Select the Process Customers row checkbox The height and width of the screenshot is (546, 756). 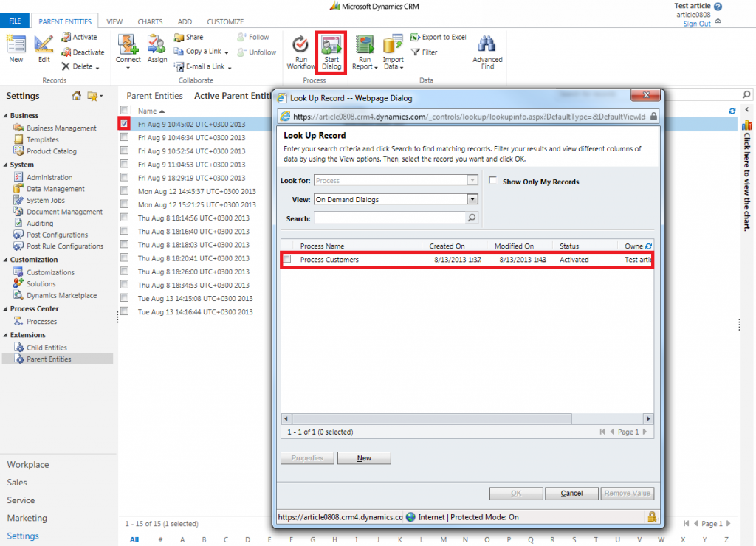[286, 260]
